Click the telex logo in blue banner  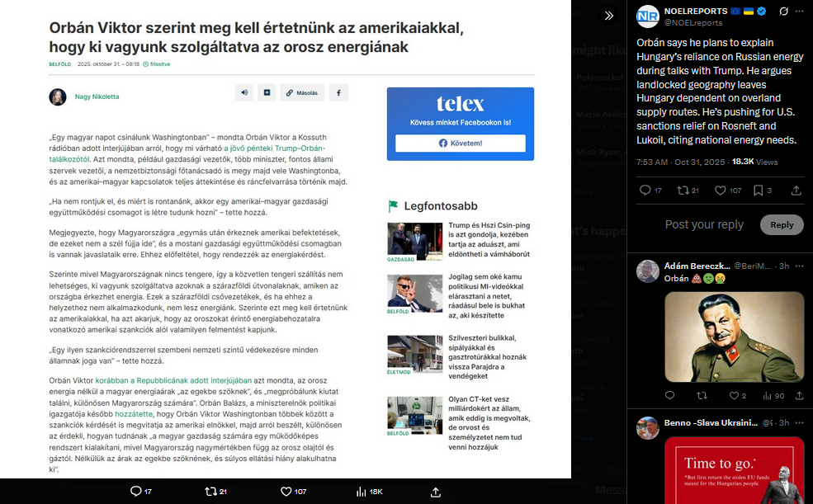(x=461, y=104)
